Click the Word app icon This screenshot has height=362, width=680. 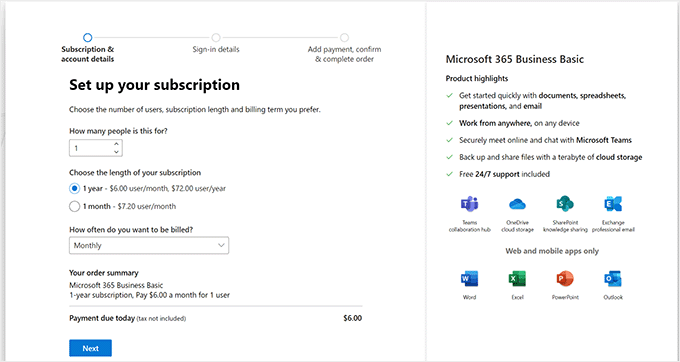(x=469, y=279)
